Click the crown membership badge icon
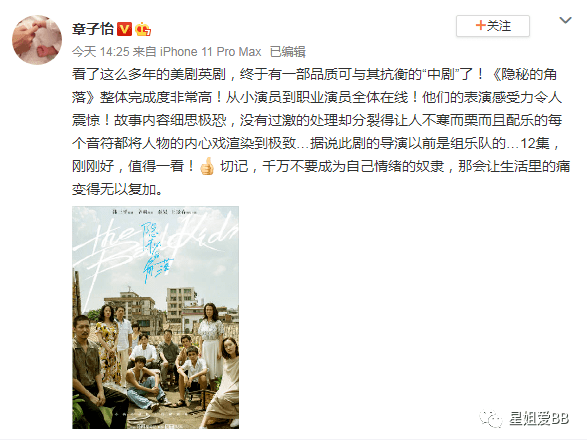The image size is (587, 444). (x=143, y=29)
